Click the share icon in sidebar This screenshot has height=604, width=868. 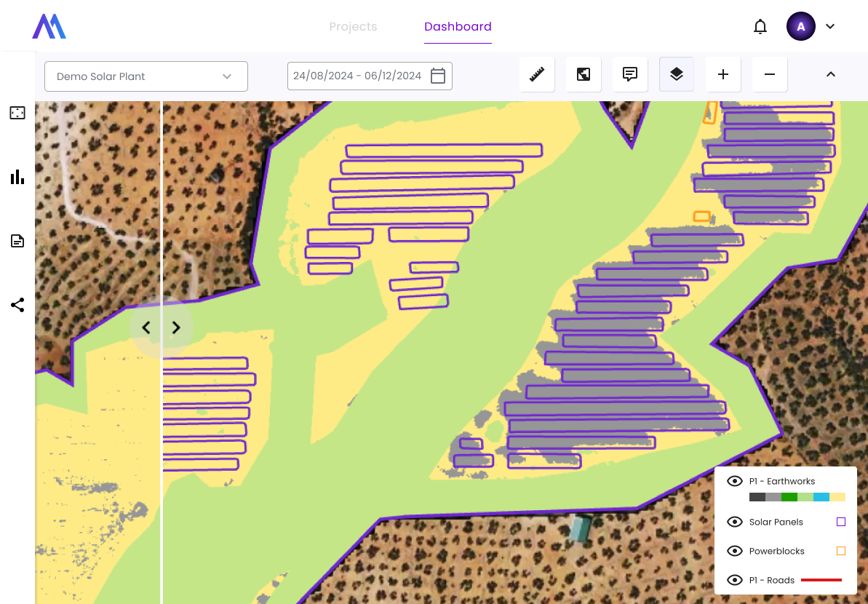pyautogui.click(x=17, y=305)
